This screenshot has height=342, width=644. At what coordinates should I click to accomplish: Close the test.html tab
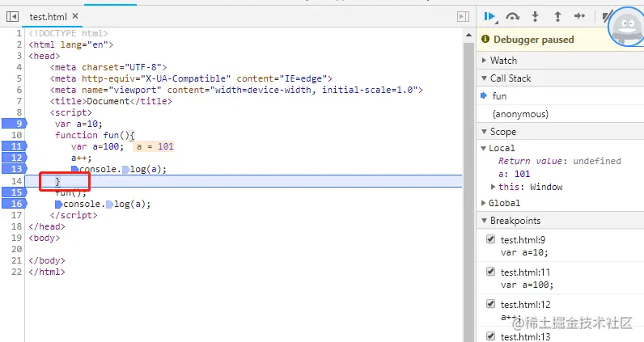(75, 16)
